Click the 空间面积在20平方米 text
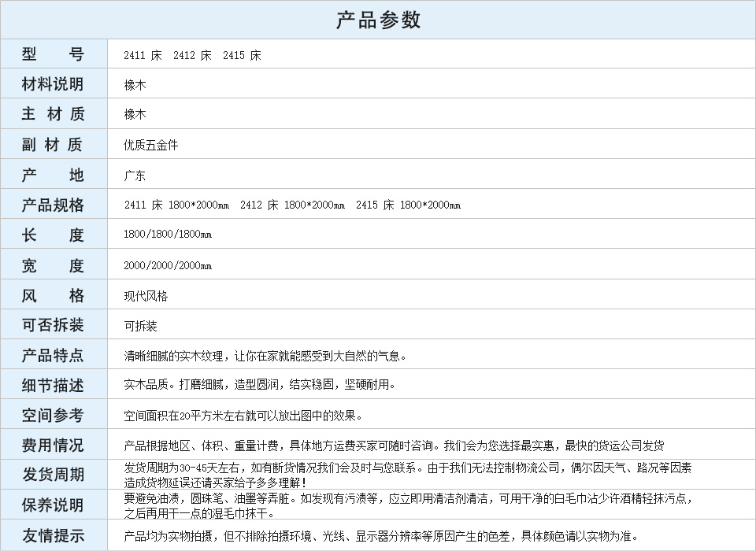 (243, 416)
